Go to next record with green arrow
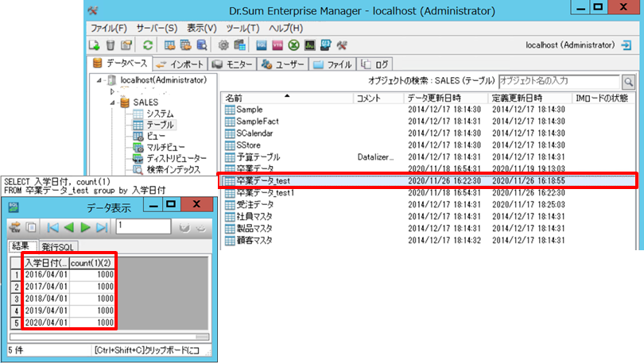644x363 pixels. (x=85, y=228)
